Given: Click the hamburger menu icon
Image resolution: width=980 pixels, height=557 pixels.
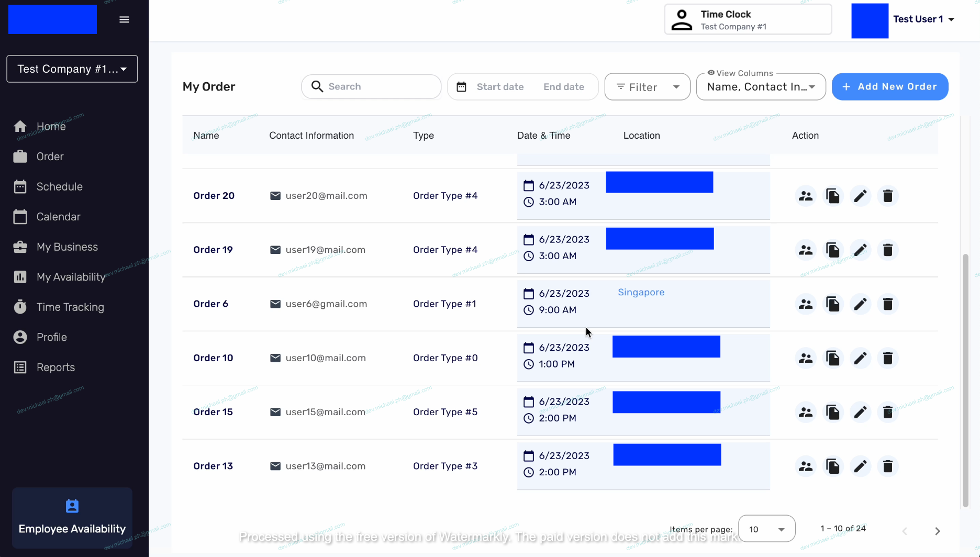Looking at the screenshot, I should [x=124, y=19].
